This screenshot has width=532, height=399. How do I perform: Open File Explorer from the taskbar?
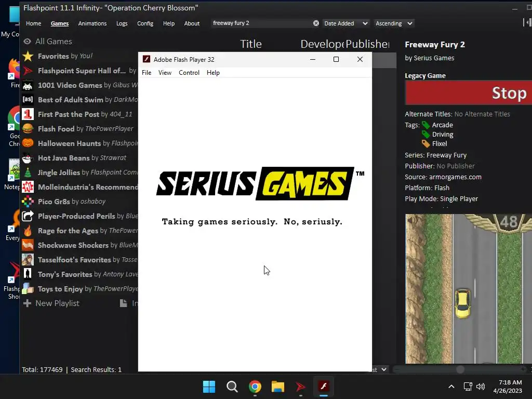(x=277, y=387)
